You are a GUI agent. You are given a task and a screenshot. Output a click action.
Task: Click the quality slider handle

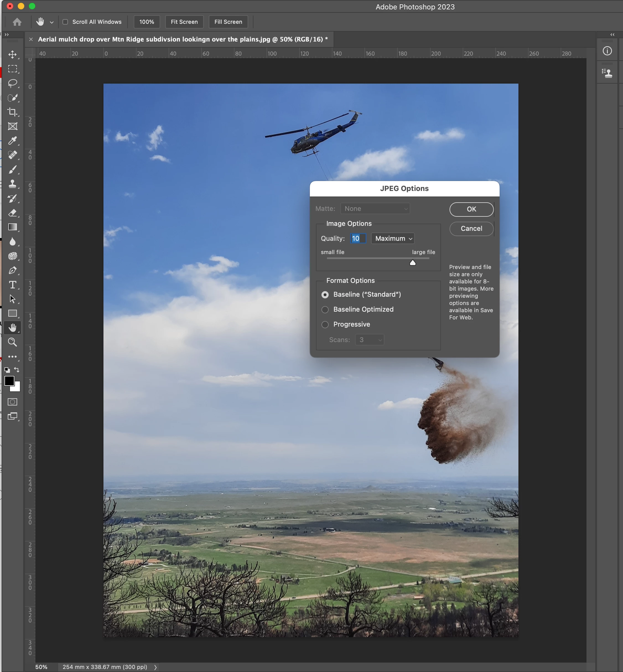(412, 262)
